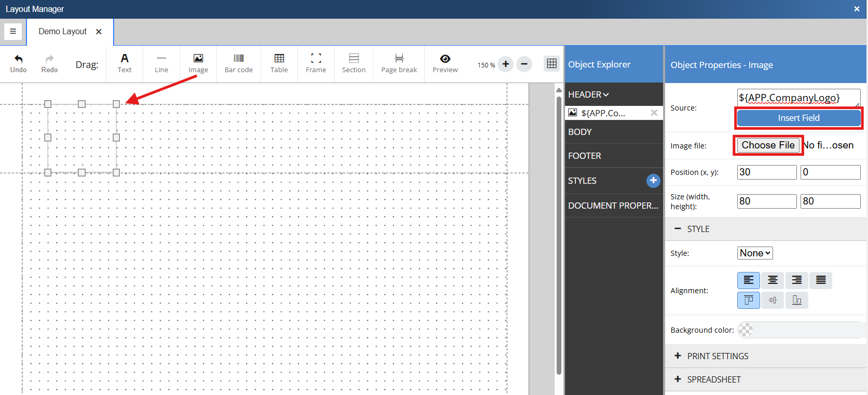Switch to the Demo Layout tab
868x395 pixels.
tap(62, 32)
